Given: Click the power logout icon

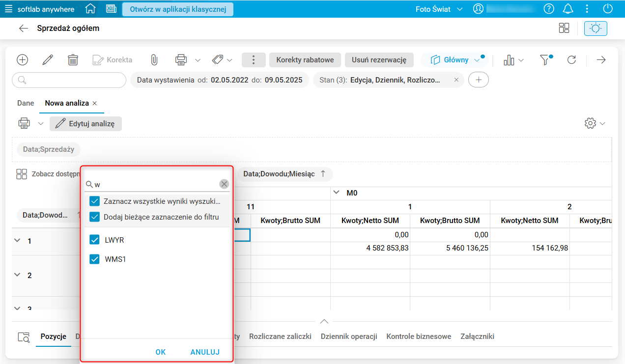Looking at the screenshot, I should 608,9.
